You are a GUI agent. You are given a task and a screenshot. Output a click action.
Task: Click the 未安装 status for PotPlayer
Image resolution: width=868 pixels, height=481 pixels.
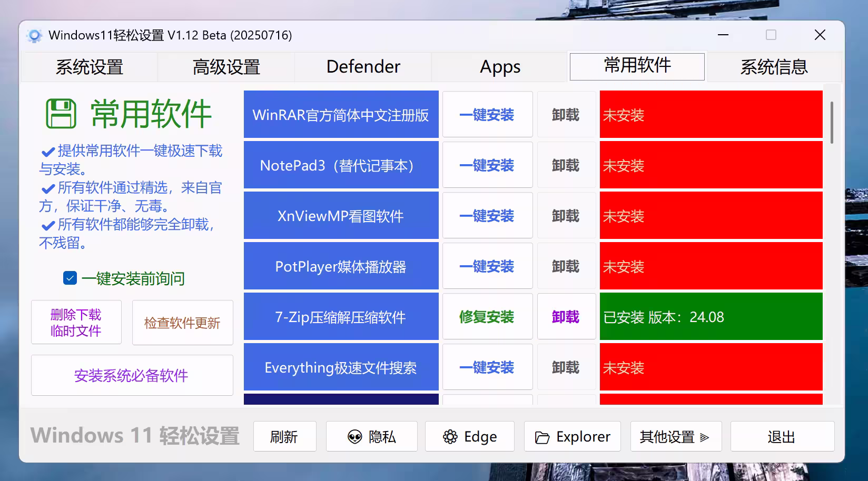[711, 266]
